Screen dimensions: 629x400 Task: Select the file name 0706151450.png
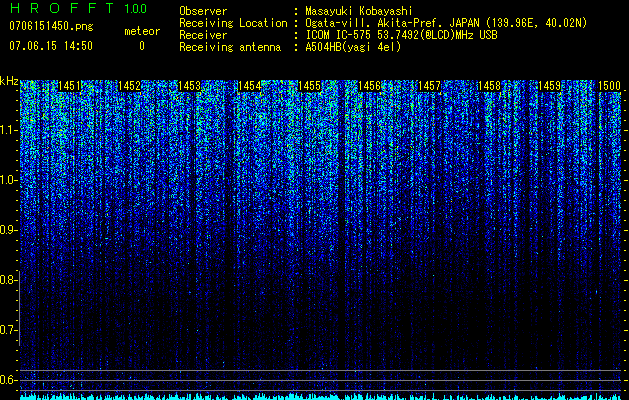(x=51, y=26)
